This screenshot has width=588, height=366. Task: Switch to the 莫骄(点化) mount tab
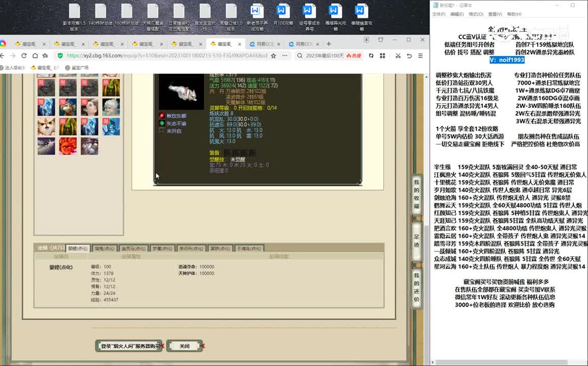[220, 249]
